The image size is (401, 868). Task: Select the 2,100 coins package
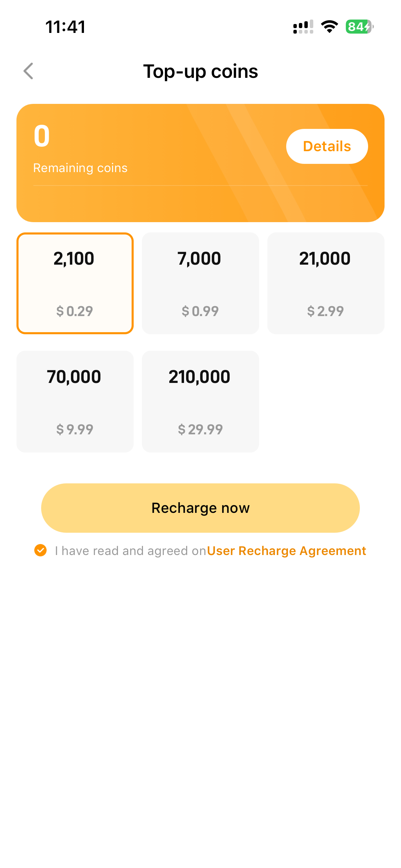(75, 283)
